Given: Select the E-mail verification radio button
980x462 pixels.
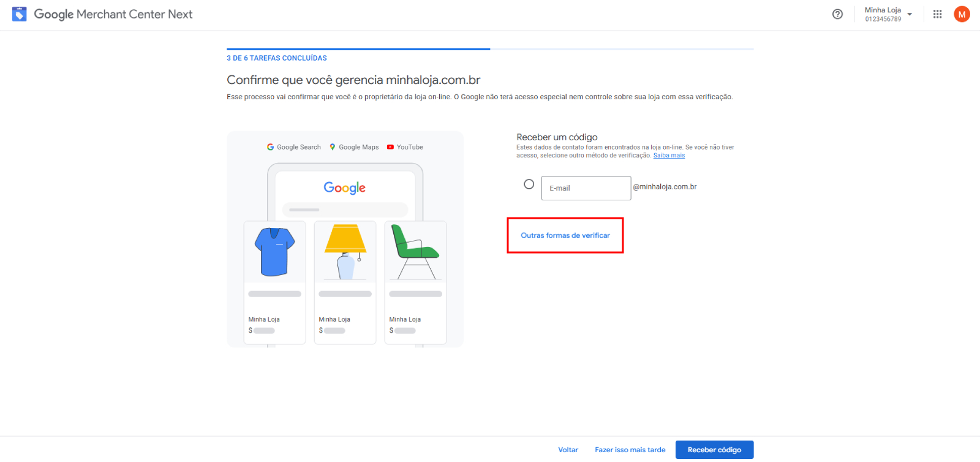Looking at the screenshot, I should coord(528,184).
